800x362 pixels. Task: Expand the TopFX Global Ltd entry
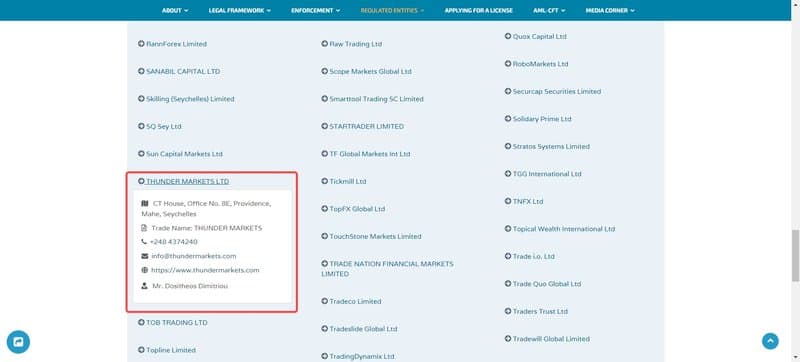tap(353, 209)
